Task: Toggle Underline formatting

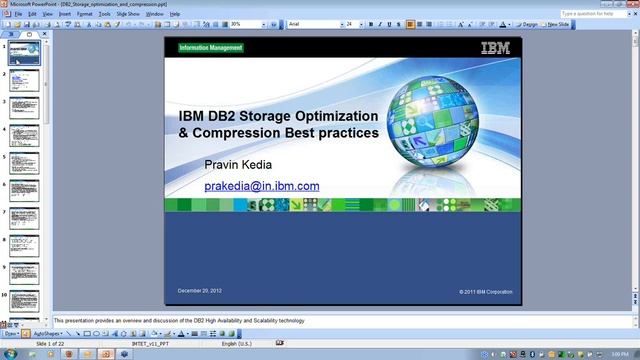Action: (389, 24)
